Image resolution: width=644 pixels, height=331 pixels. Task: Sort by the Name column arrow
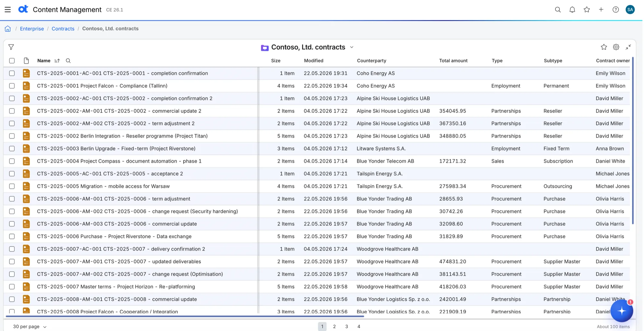tap(57, 61)
